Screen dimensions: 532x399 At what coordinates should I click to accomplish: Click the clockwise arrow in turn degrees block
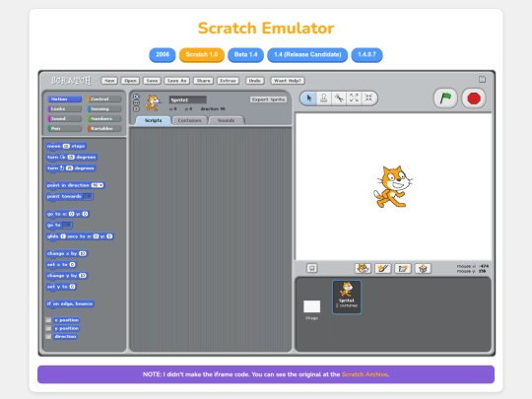coord(63,157)
